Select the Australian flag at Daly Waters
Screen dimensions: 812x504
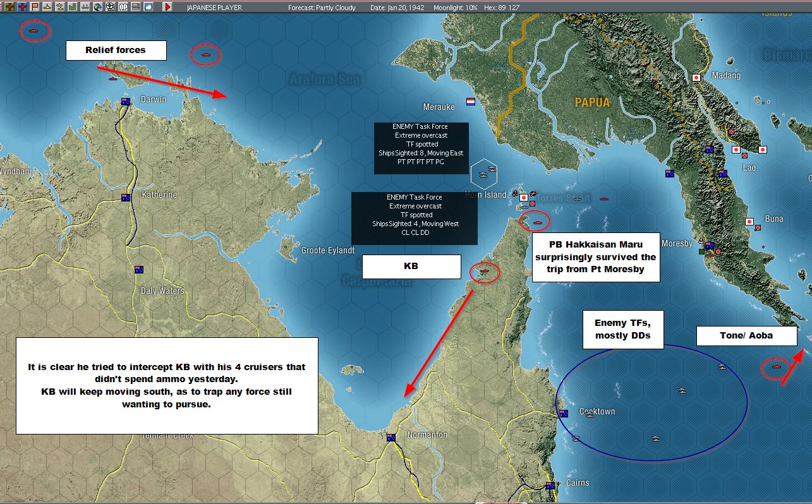pyautogui.click(x=138, y=270)
